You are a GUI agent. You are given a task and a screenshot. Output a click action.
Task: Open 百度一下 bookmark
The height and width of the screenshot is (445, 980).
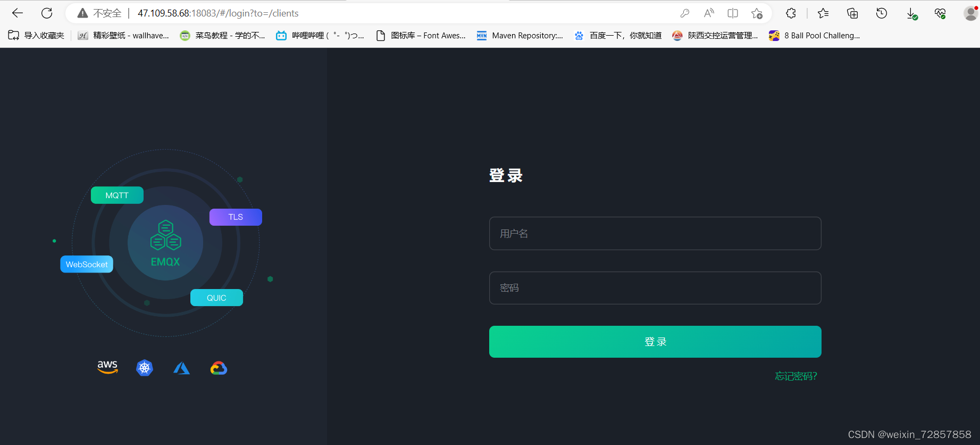(618, 36)
